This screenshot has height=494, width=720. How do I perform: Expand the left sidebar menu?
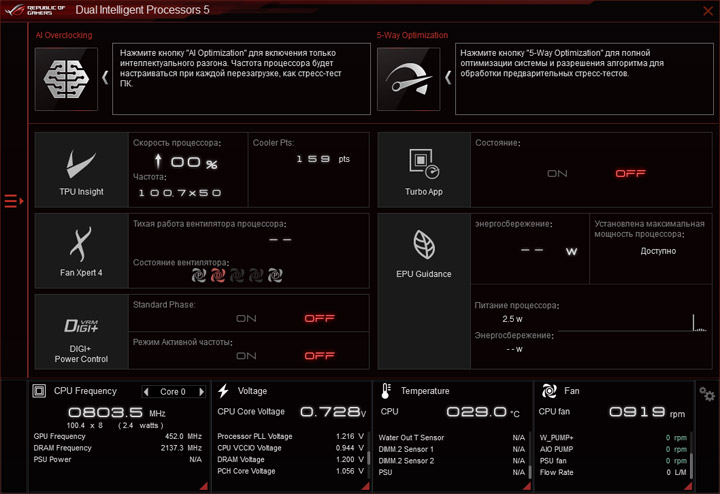pos(14,201)
